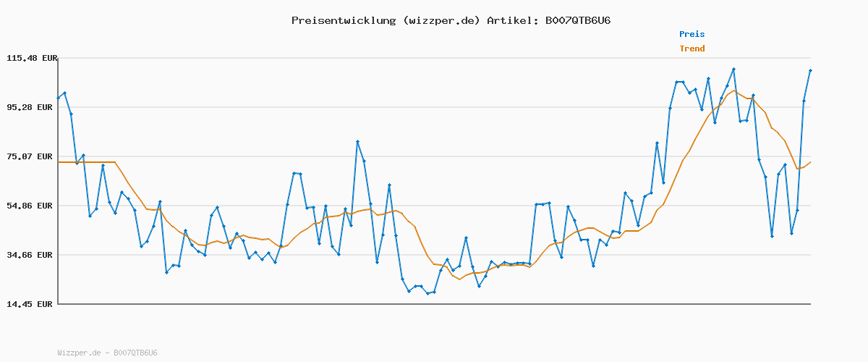The height and width of the screenshot is (362, 868).
Task: Open the Wizzper.de footer watermark text
Action: 107,353
